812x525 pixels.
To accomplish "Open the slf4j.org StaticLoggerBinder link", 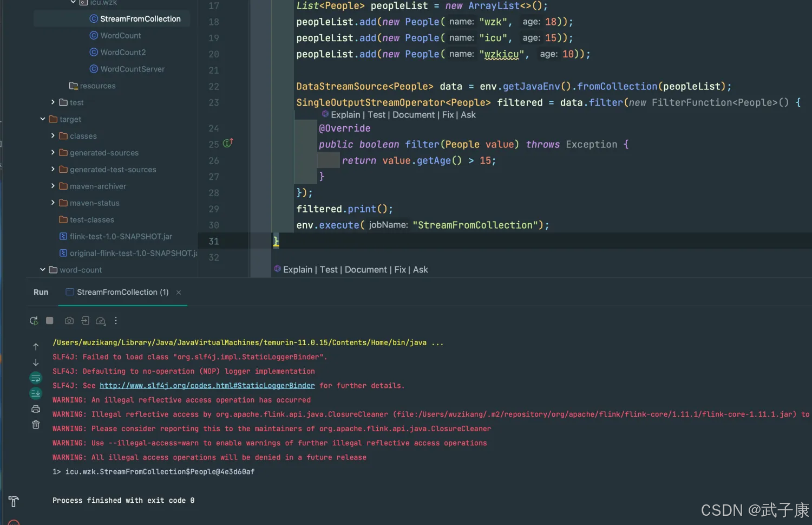I will [207, 386].
